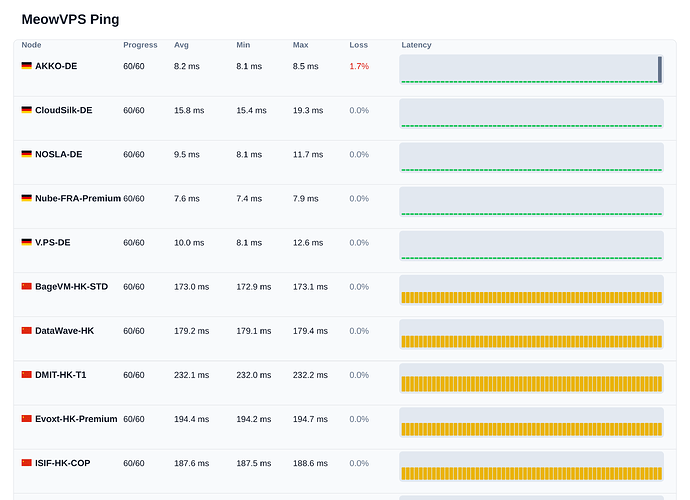The width and height of the screenshot is (690, 500).
Task: Click the MeowVPS Ping page title
Action: click(x=70, y=19)
